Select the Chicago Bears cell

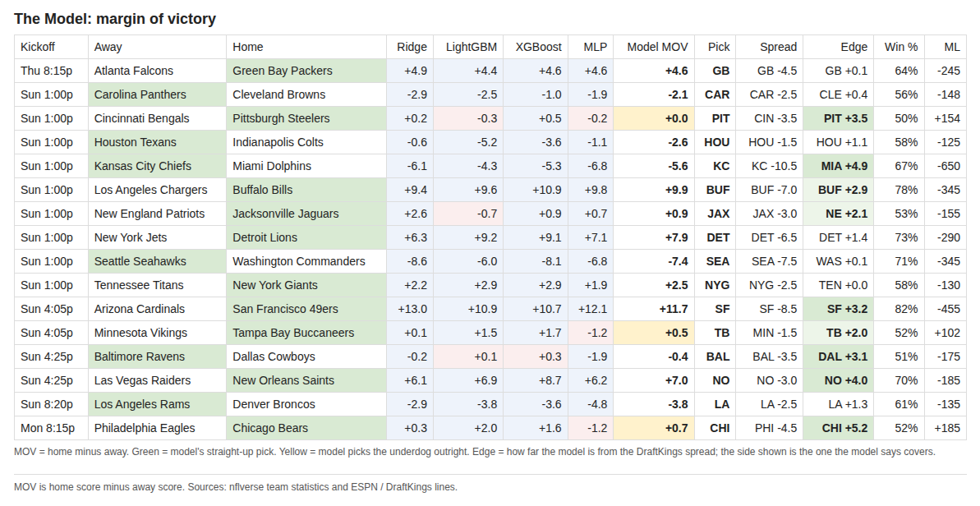(306, 428)
